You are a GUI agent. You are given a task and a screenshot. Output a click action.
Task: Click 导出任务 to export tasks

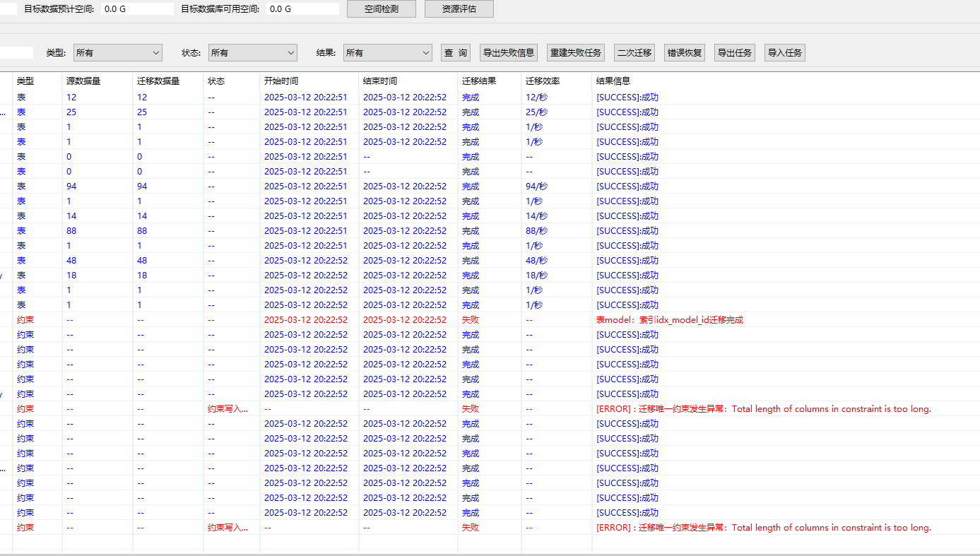[x=734, y=52]
